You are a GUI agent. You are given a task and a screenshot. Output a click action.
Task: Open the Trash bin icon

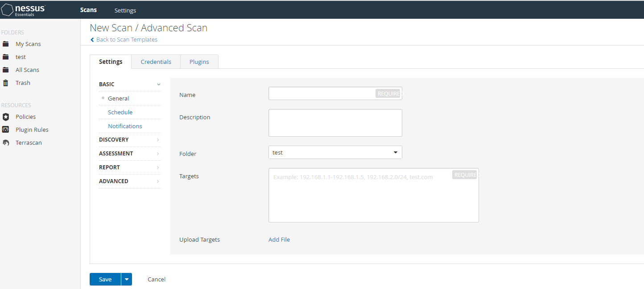coord(6,83)
